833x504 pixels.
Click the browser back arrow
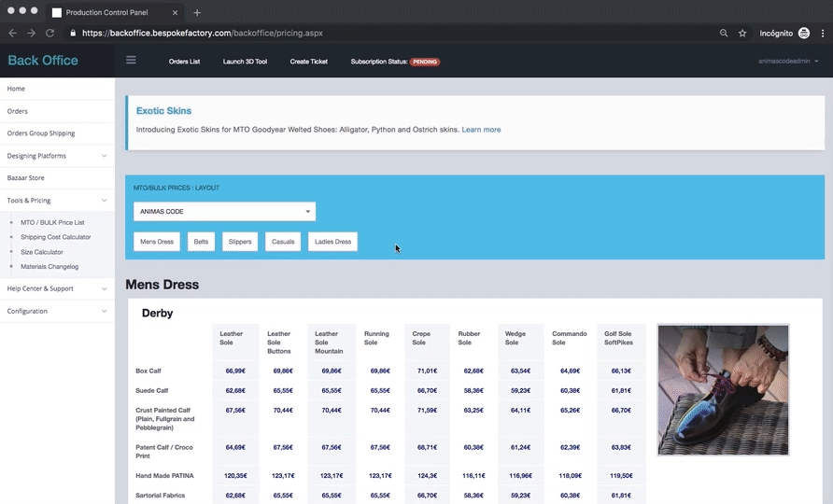click(x=12, y=33)
